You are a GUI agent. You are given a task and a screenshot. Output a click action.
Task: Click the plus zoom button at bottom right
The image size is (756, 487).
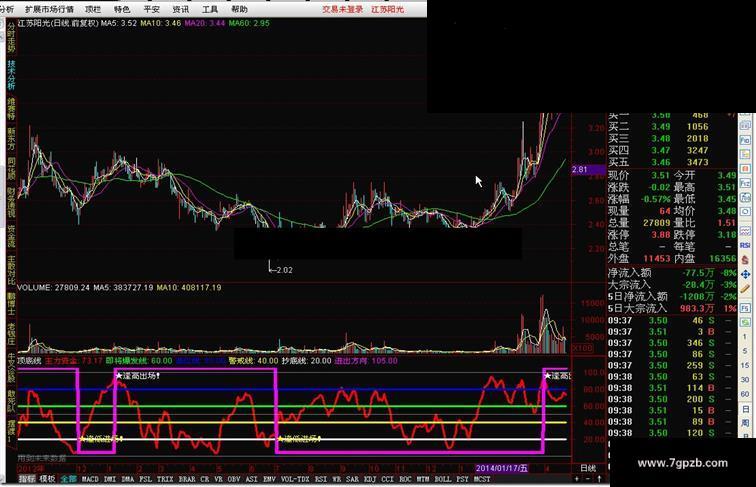point(577,479)
